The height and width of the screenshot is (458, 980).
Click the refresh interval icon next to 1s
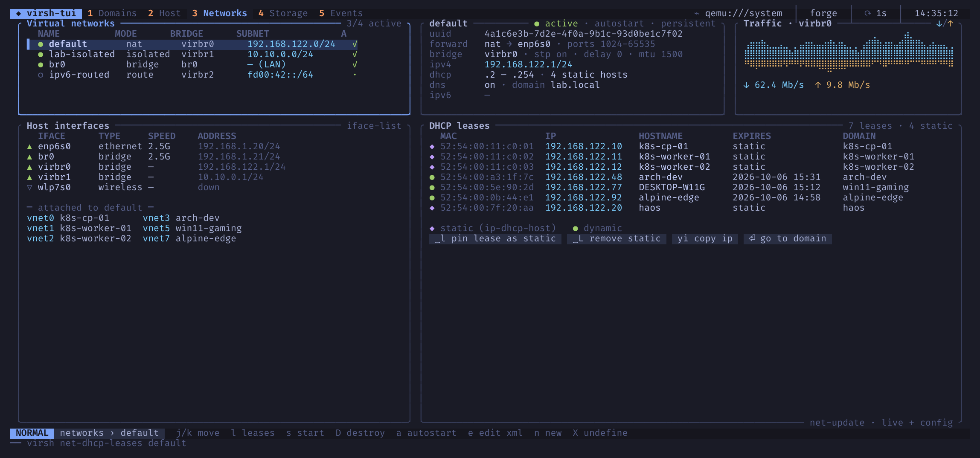867,13
